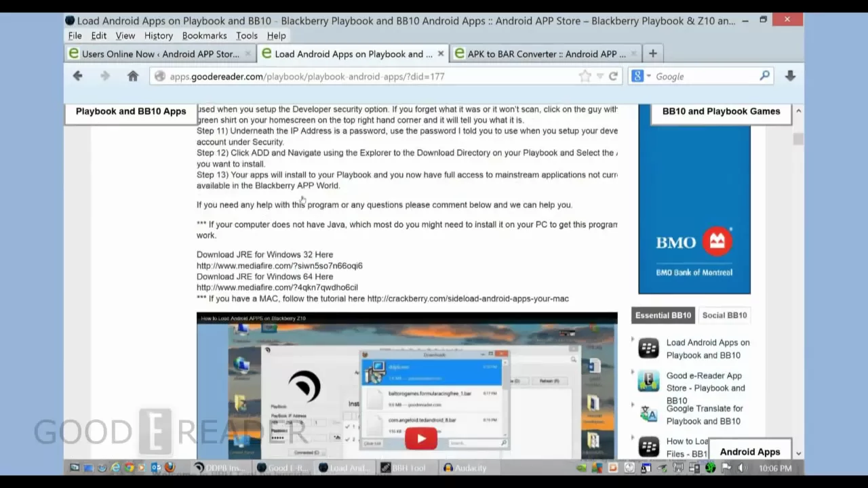Switch to APK to BAR Converter tab
This screenshot has height=488, width=868.
pos(547,54)
